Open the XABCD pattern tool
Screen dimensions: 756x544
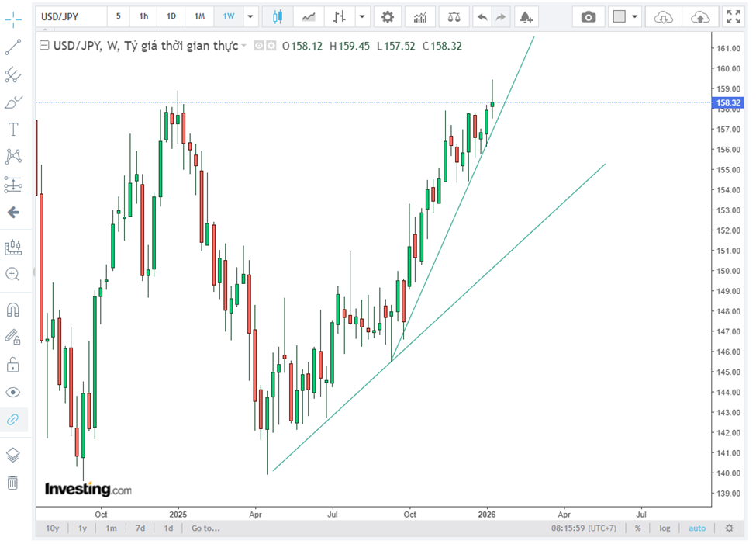13,157
